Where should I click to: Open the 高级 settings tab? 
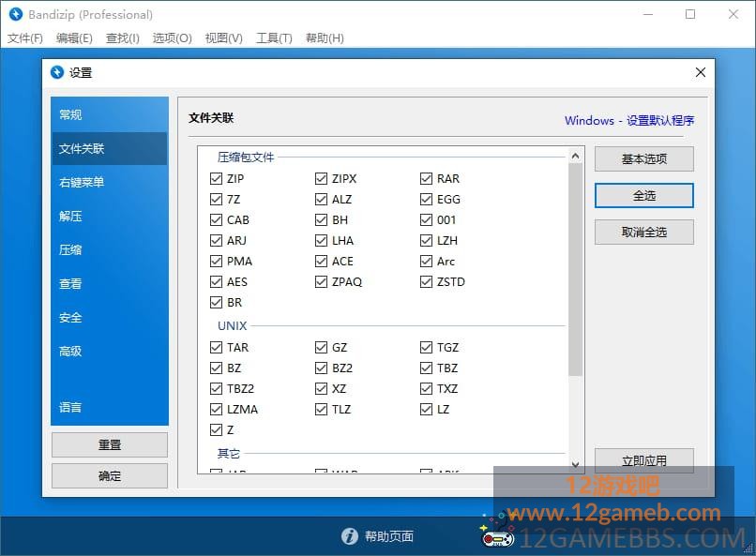(x=110, y=351)
